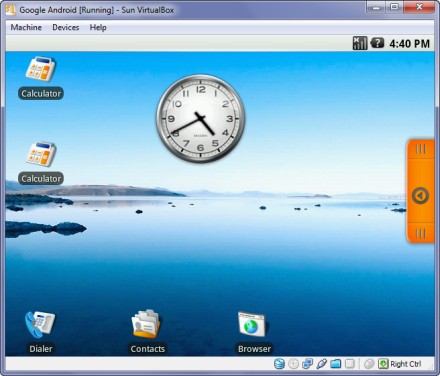The width and height of the screenshot is (440, 376).
Task: Open the Machine menu
Action: 26,27
